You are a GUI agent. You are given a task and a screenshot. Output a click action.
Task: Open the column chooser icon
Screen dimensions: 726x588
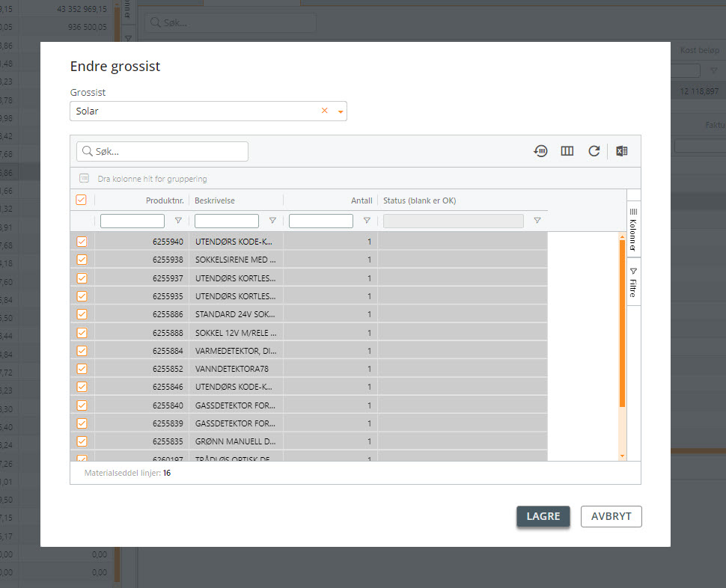tap(567, 151)
